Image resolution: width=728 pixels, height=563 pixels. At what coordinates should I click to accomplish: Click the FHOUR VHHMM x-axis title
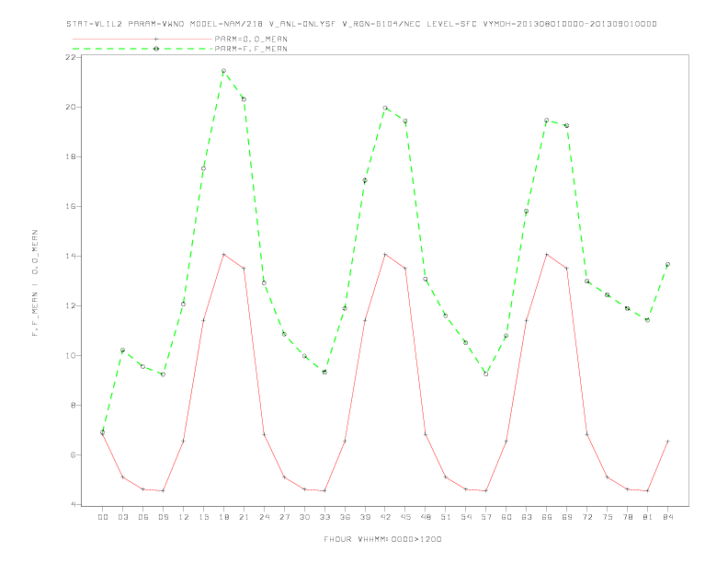(x=382, y=539)
